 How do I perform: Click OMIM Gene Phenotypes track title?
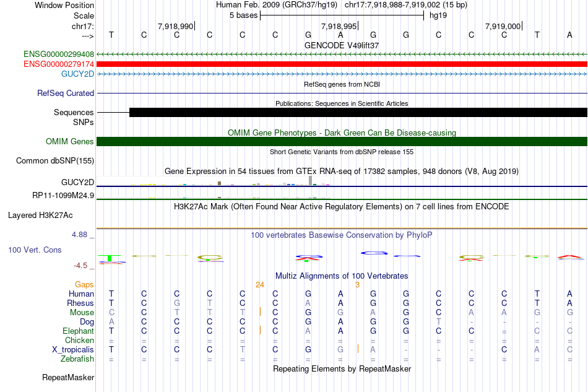click(x=342, y=133)
